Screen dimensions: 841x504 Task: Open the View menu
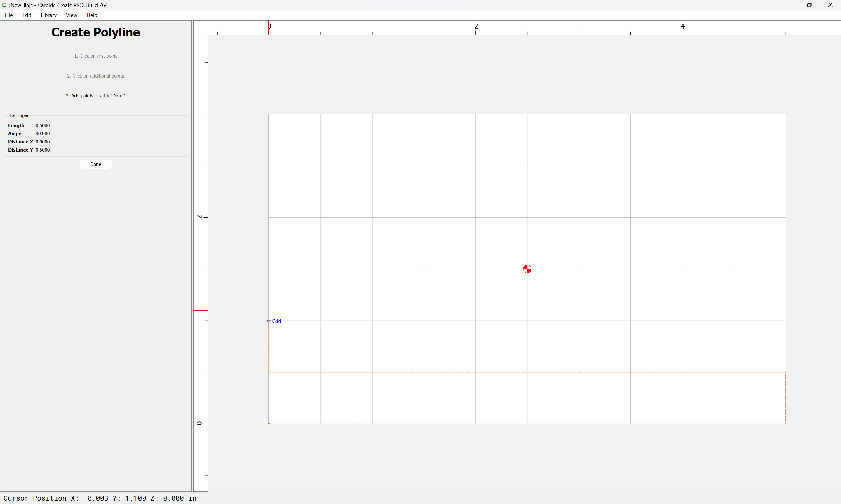point(71,15)
